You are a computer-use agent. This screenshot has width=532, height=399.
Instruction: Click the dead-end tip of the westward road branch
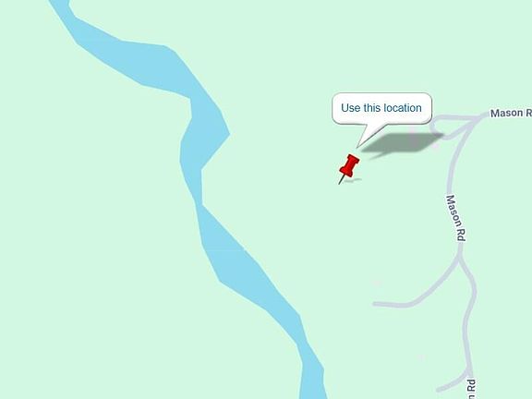pos(375,304)
